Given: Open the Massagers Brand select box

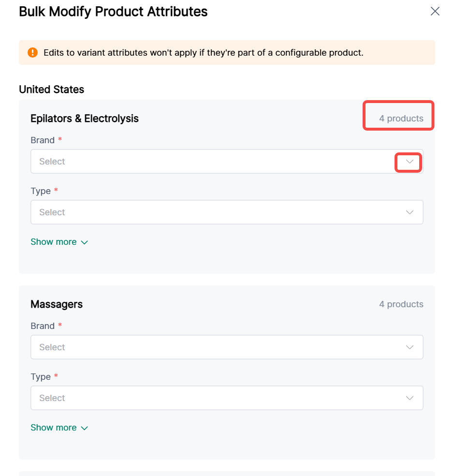Looking at the screenshot, I should [x=213, y=347].
